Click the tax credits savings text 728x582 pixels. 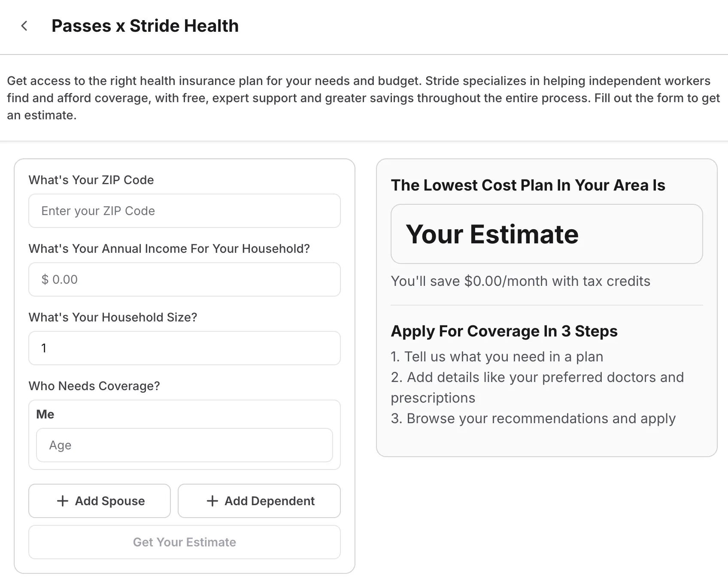[520, 281]
